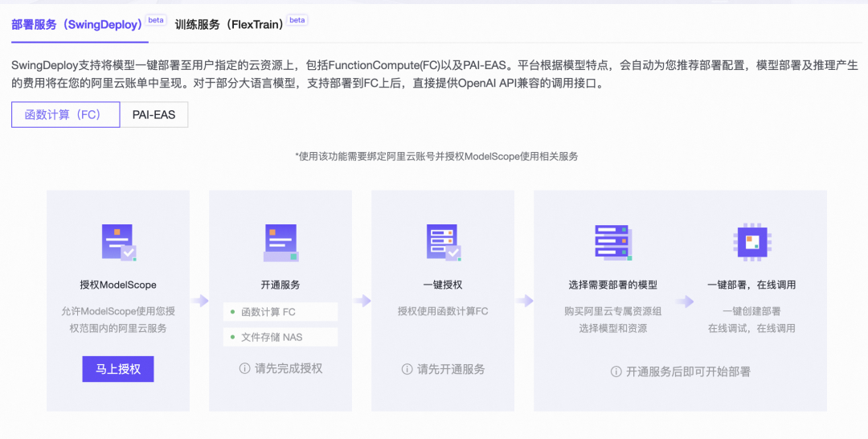The width and height of the screenshot is (868, 439).
Task: Click the 开通服务后即可开始部署 notice text
Action: click(x=688, y=372)
